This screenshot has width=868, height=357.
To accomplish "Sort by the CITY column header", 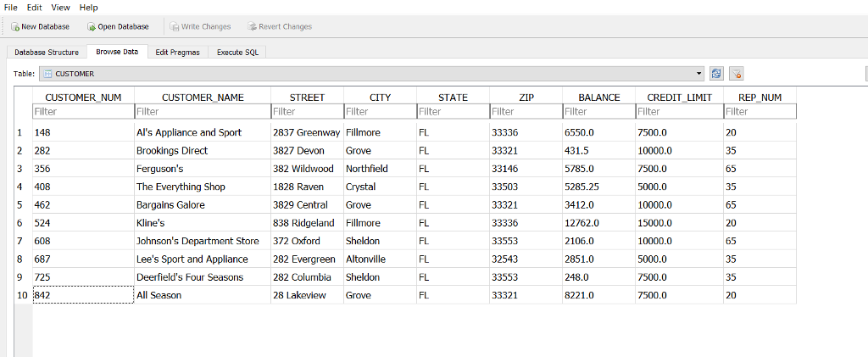I will [x=381, y=98].
